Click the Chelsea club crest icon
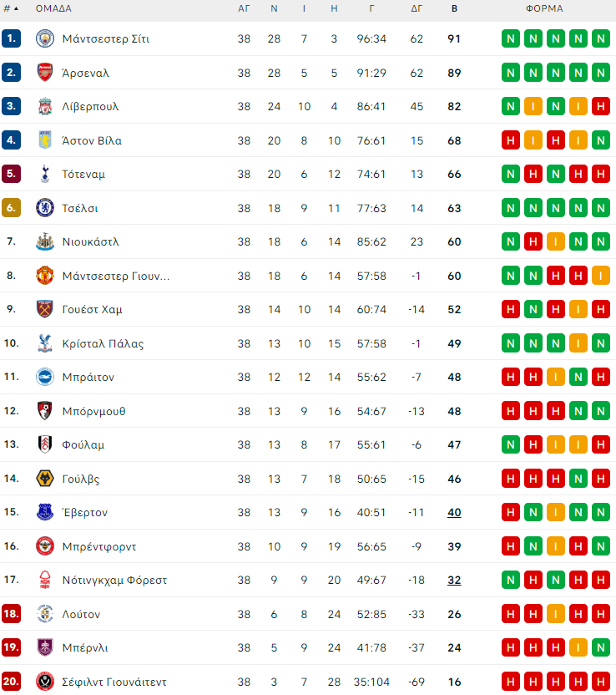616x695 pixels. point(44,208)
